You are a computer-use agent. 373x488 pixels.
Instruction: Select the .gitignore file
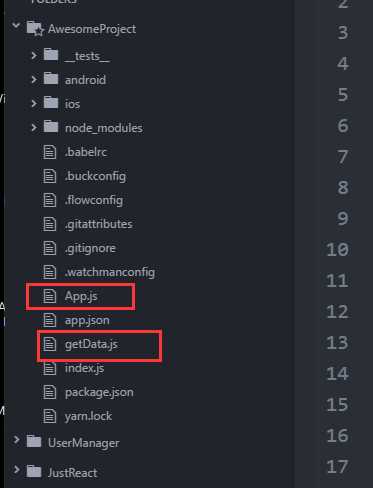pyautogui.click(x=90, y=248)
